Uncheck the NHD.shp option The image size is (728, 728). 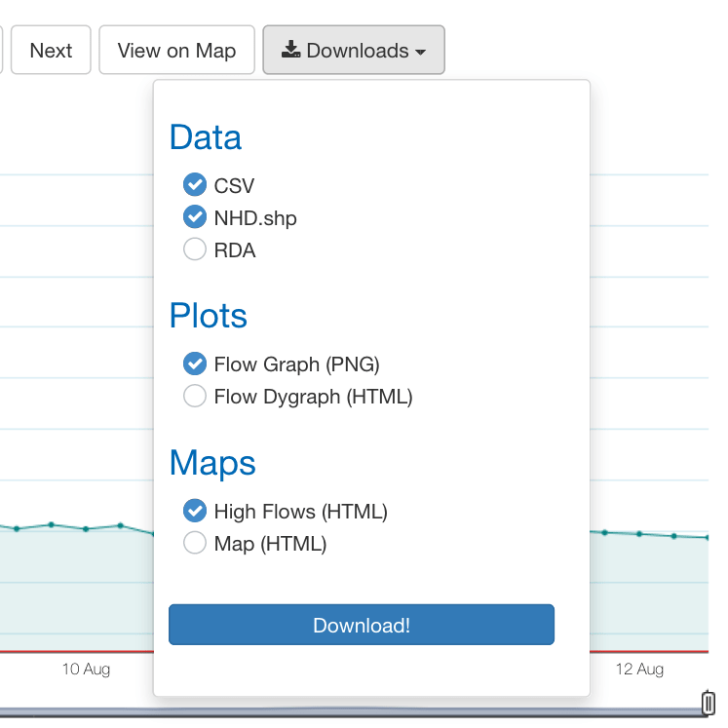[195, 216]
